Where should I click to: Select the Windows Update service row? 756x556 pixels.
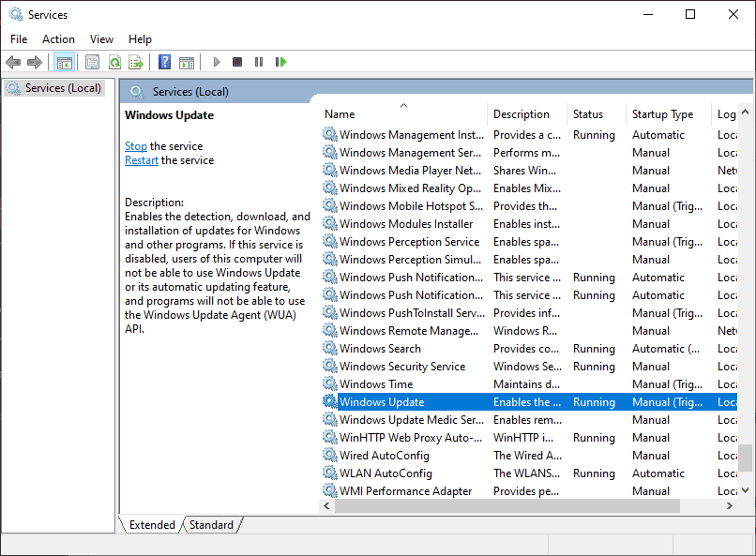[529, 402]
